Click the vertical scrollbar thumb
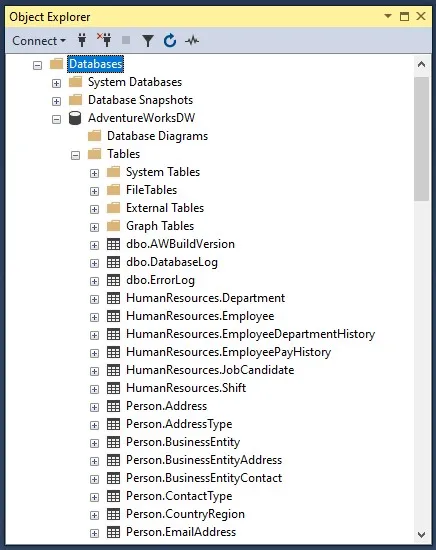Viewport: 436px width, 550px height. pos(422,139)
